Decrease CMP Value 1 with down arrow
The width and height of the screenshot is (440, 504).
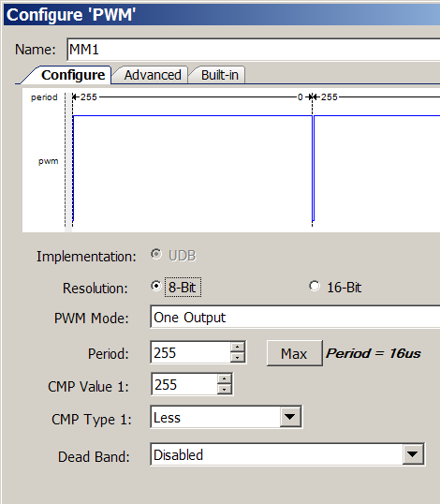tap(225, 389)
